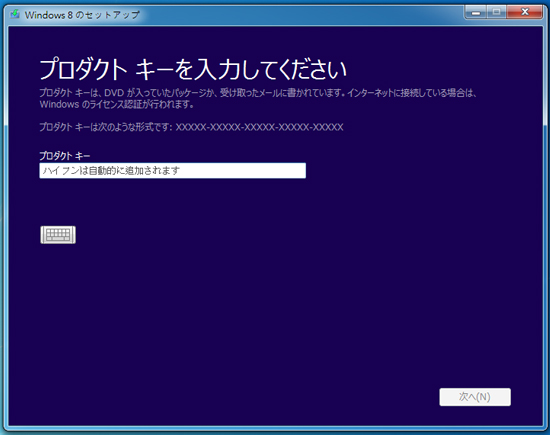550x435 pixels.
Task: Click the Windows のライセンス認証 description line
Action: (116, 104)
